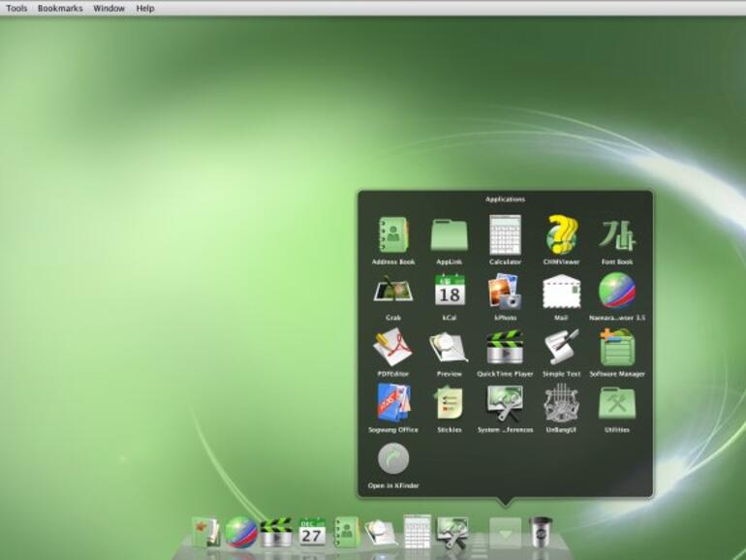
Task: Launch the kPhoto app
Action: [505, 291]
